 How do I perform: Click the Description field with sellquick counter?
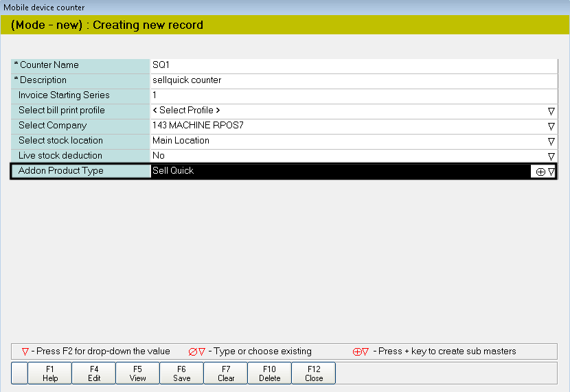point(354,81)
